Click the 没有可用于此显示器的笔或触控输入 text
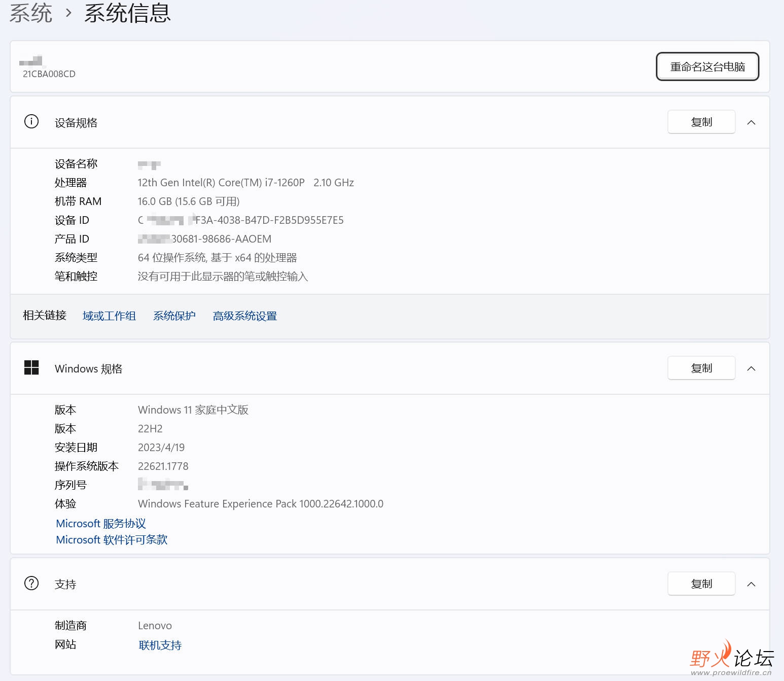This screenshot has height=681, width=784. 223,276
